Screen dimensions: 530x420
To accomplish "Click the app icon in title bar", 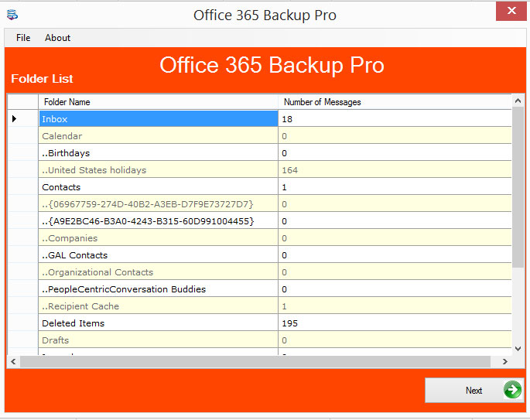I will (12, 15).
